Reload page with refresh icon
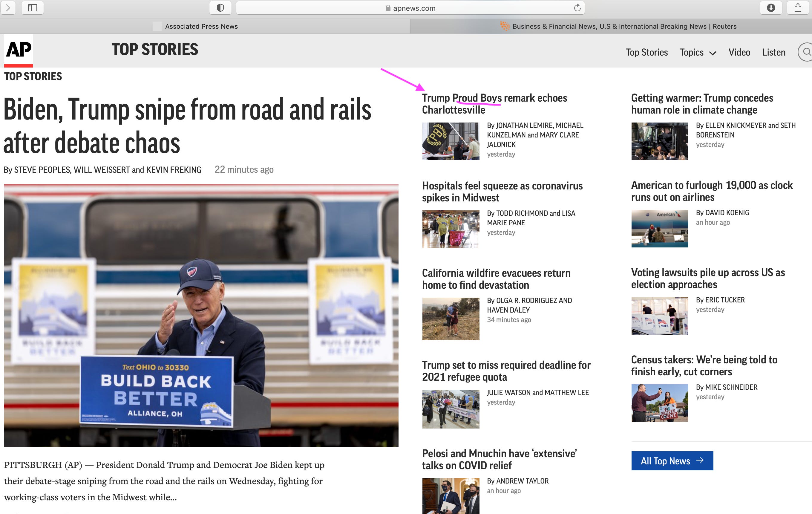This screenshot has height=514, width=812. (x=577, y=8)
